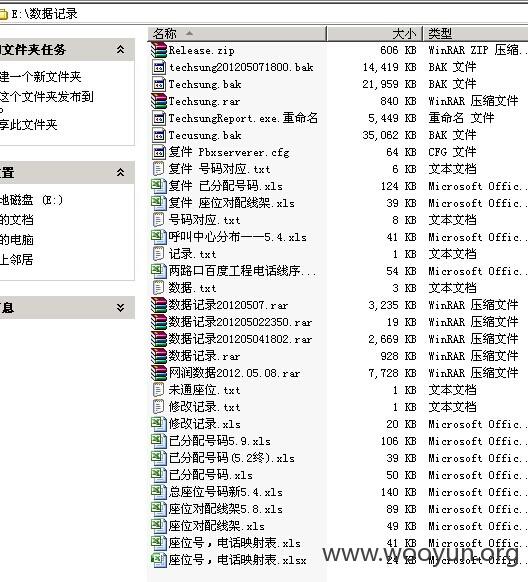Click the 复件 号码对应.txt notepad icon

click(158, 169)
